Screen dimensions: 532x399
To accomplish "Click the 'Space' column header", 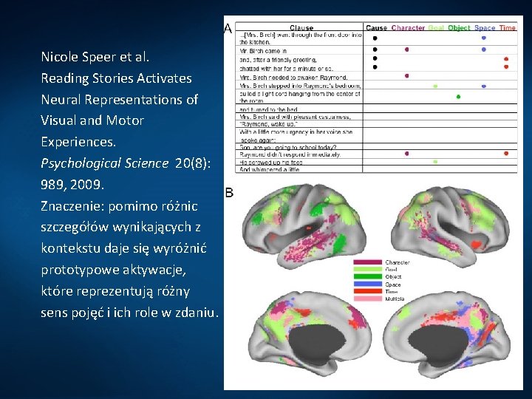I will pos(485,27).
